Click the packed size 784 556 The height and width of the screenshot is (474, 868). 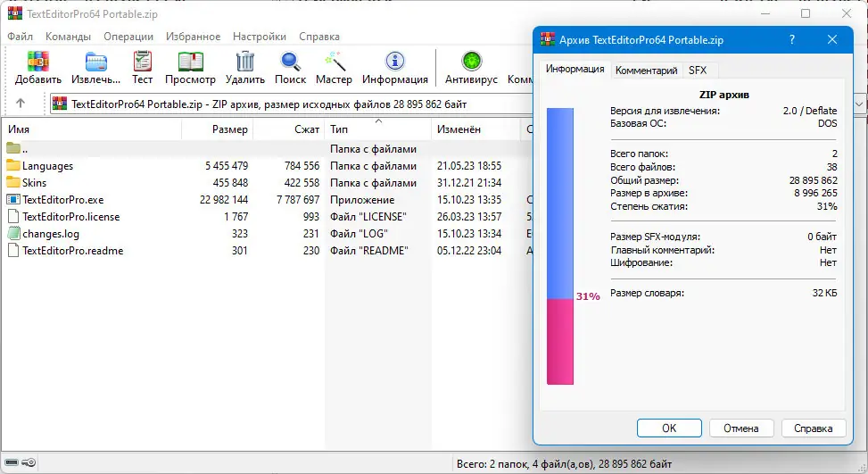click(x=302, y=165)
